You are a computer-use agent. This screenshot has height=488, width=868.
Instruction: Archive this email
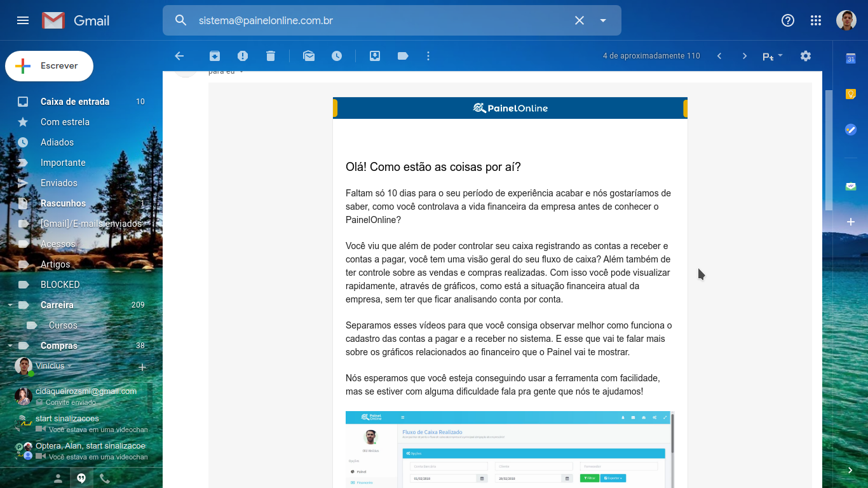(x=215, y=56)
